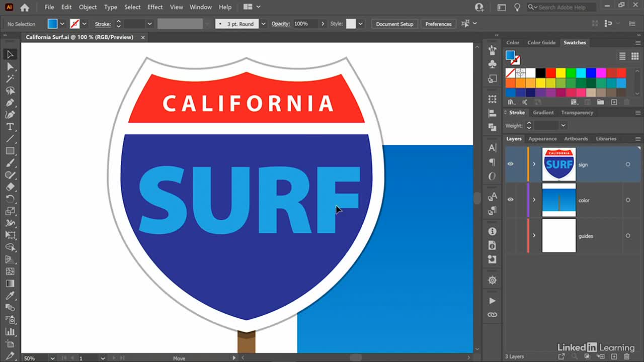Image resolution: width=644 pixels, height=362 pixels.
Task: Switch swatches to thumbnail grid view
Action: coord(634,56)
